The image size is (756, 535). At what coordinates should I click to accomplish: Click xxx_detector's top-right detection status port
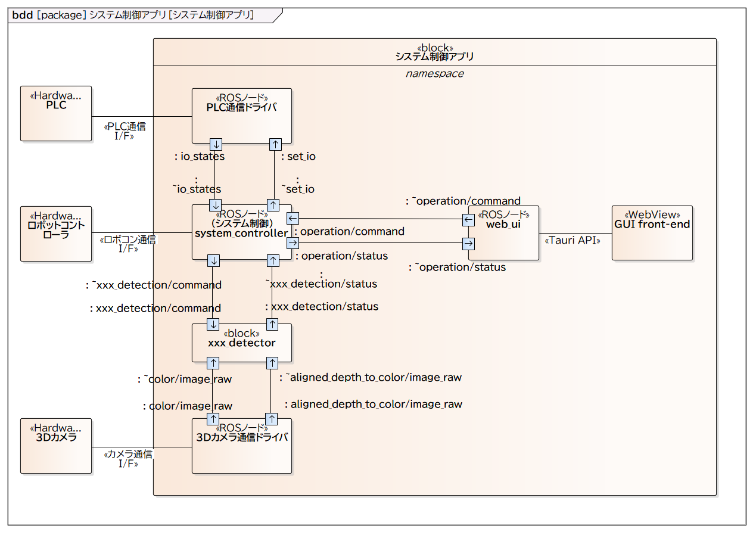(x=272, y=324)
